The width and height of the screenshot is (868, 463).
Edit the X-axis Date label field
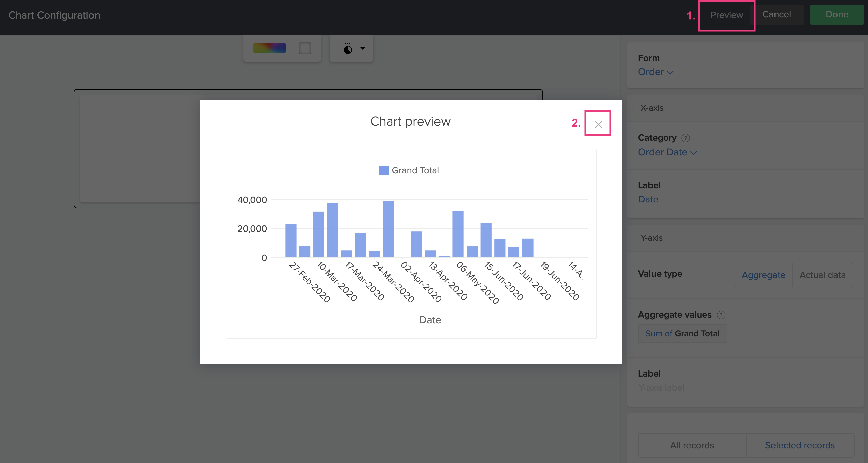648,199
